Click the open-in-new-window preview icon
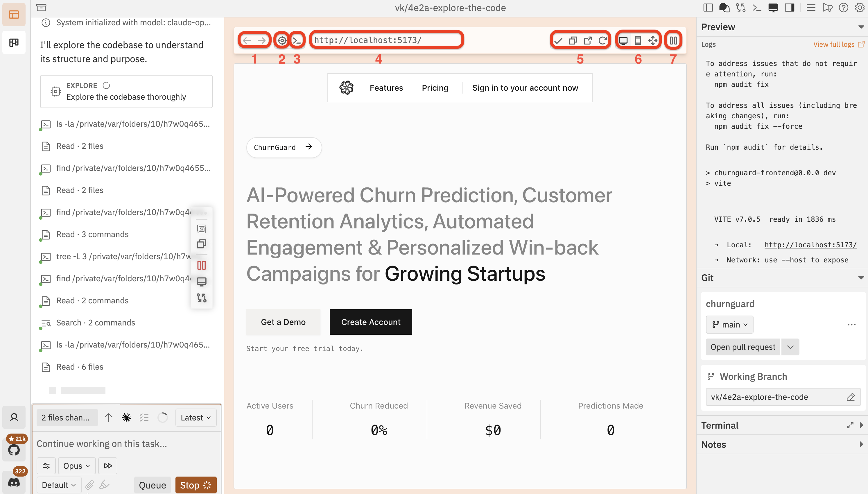Image resolution: width=868 pixels, height=494 pixels. pos(588,40)
